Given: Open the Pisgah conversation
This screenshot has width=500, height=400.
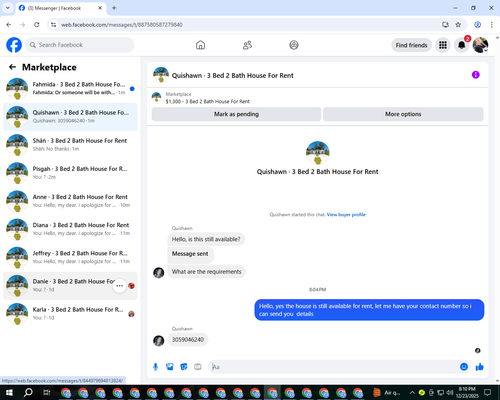Looking at the screenshot, I should (x=70, y=173).
